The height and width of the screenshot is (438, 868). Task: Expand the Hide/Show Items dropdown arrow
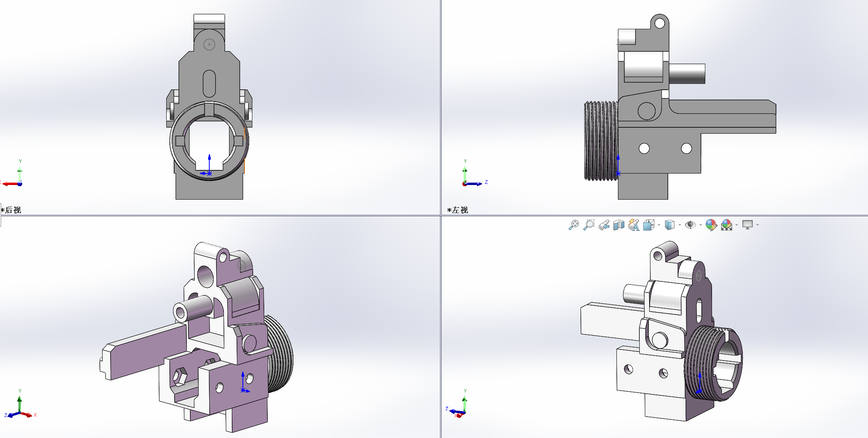tap(701, 225)
